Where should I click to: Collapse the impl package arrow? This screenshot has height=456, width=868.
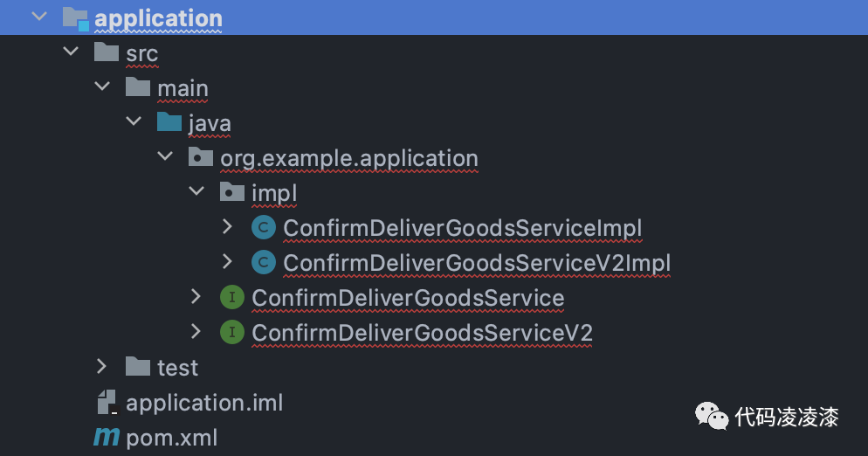click(196, 192)
